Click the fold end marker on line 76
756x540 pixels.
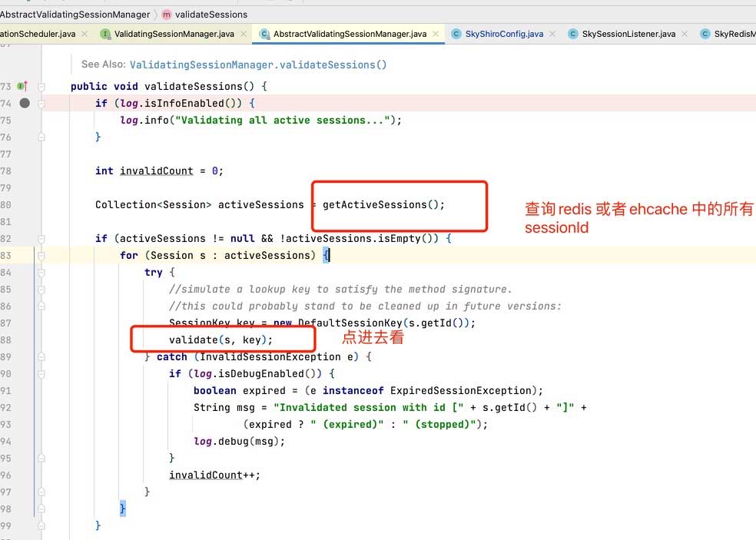(41, 137)
